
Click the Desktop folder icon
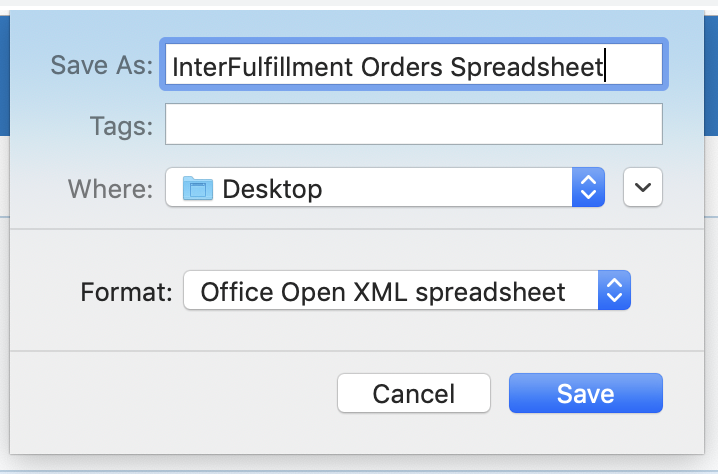tap(198, 188)
